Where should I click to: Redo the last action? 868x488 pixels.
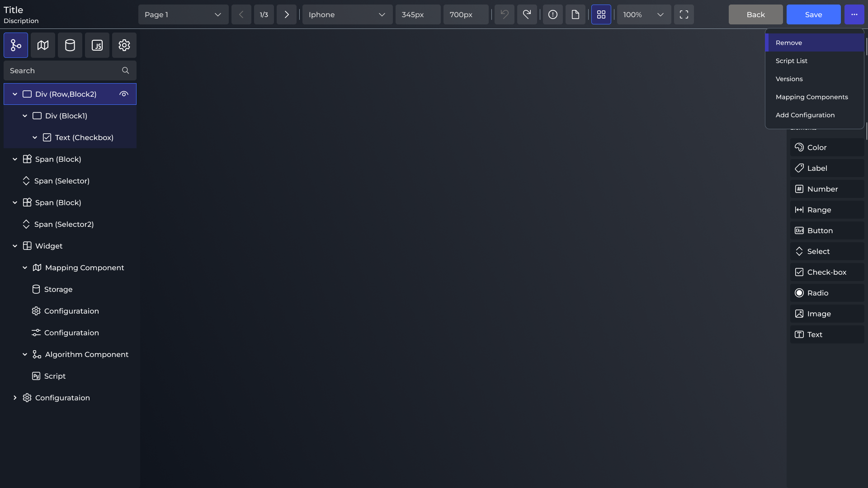pyautogui.click(x=527, y=14)
